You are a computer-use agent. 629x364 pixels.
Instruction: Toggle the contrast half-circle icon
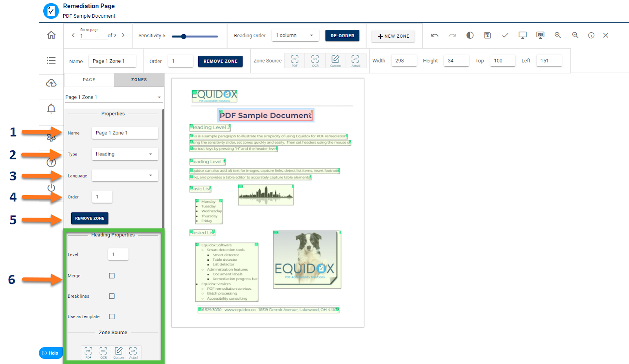[470, 35]
